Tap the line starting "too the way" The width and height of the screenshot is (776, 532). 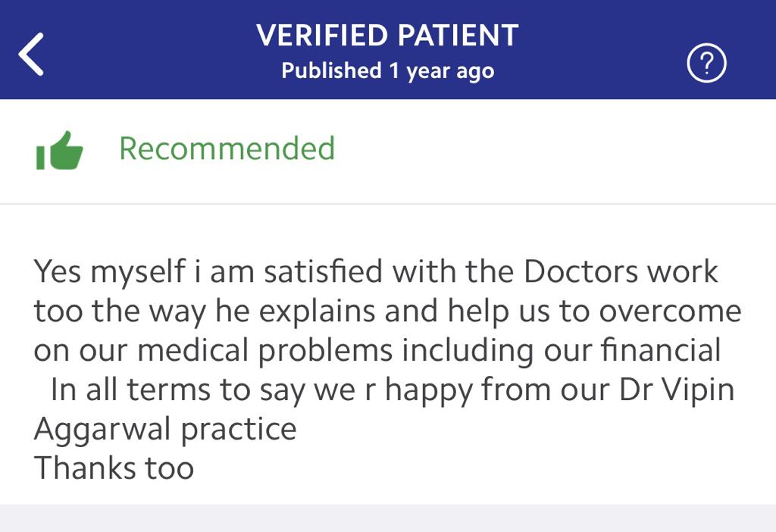[387, 311]
